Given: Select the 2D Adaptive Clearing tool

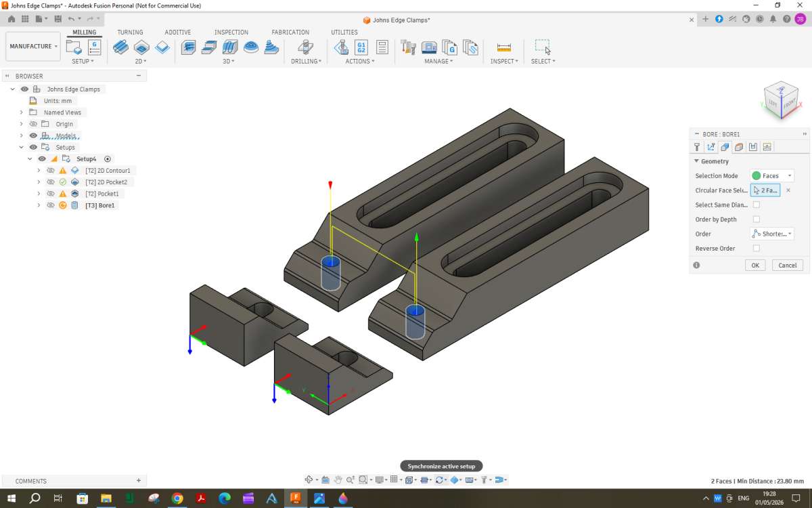Looking at the screenshot, I should pos(120,47).
